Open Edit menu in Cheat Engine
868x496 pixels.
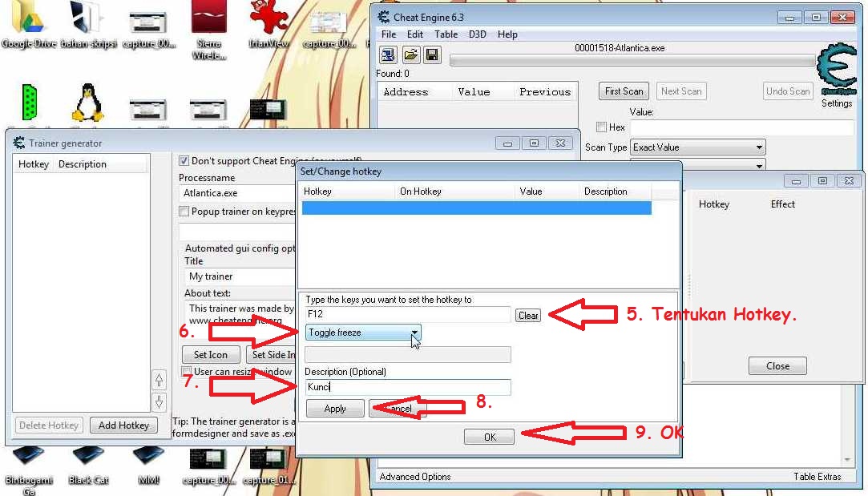(414, 34)
